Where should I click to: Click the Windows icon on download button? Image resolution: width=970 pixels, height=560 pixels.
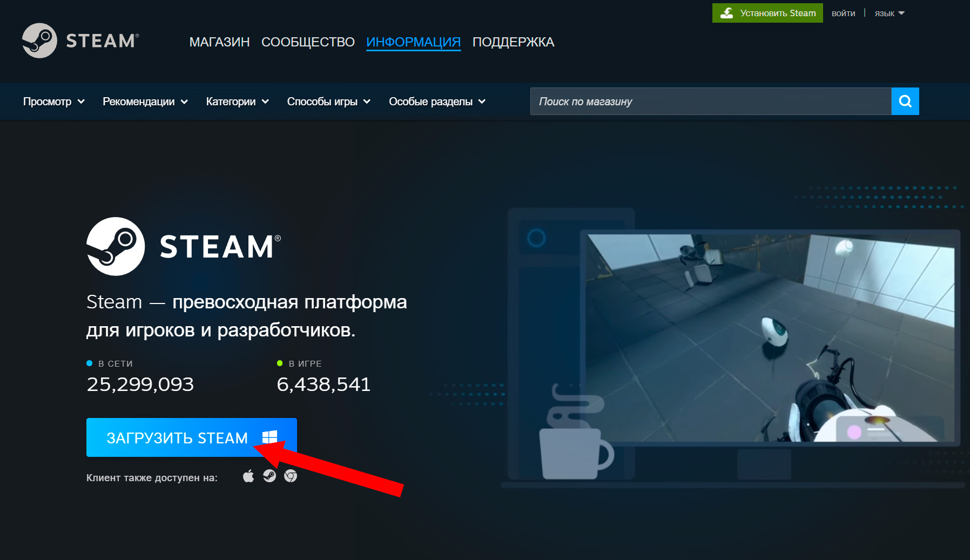[270, 437]
